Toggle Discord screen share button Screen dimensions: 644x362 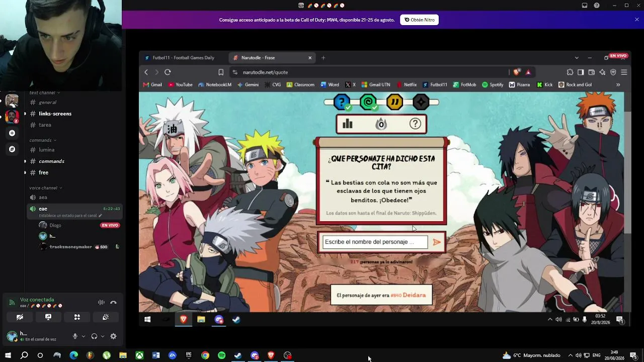48,317
